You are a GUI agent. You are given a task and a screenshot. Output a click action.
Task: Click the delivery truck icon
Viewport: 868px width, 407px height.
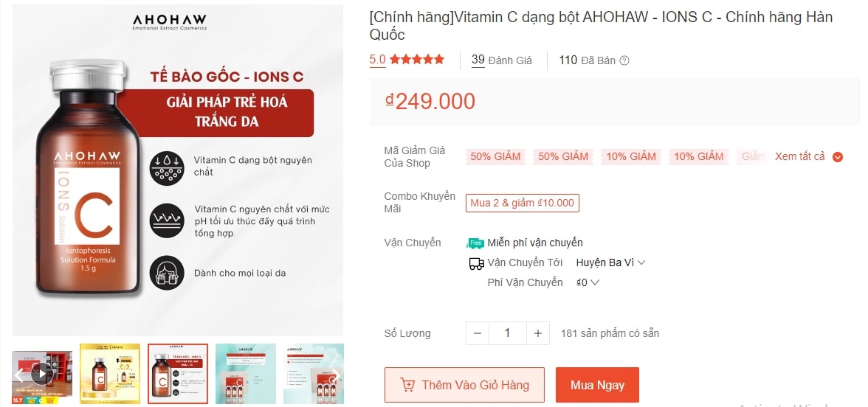click(x=476, y=263)
